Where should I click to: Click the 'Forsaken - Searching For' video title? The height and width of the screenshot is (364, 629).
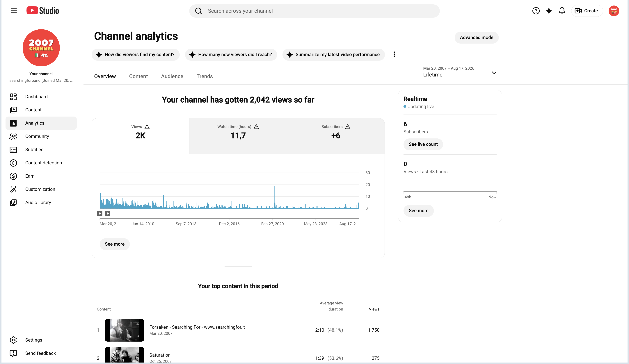point(197,327)
